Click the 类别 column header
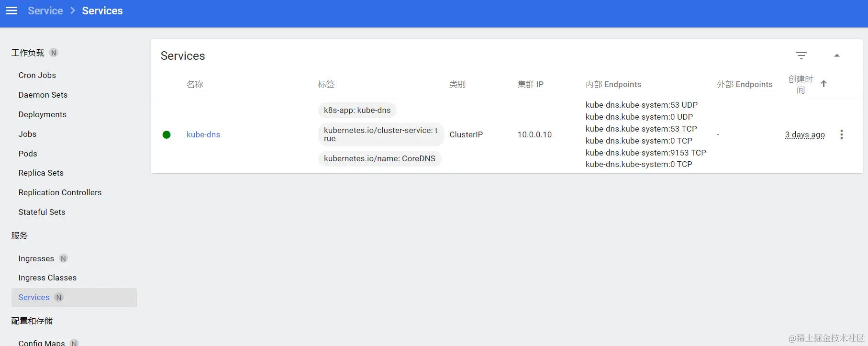Image resolution: width=868 pixels, height=346 pixels. (x=457, y=84)
